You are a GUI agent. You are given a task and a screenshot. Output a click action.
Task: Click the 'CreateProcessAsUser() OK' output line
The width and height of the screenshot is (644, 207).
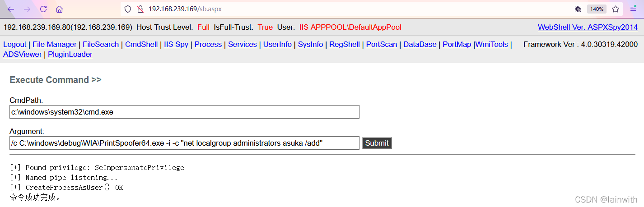66,188
